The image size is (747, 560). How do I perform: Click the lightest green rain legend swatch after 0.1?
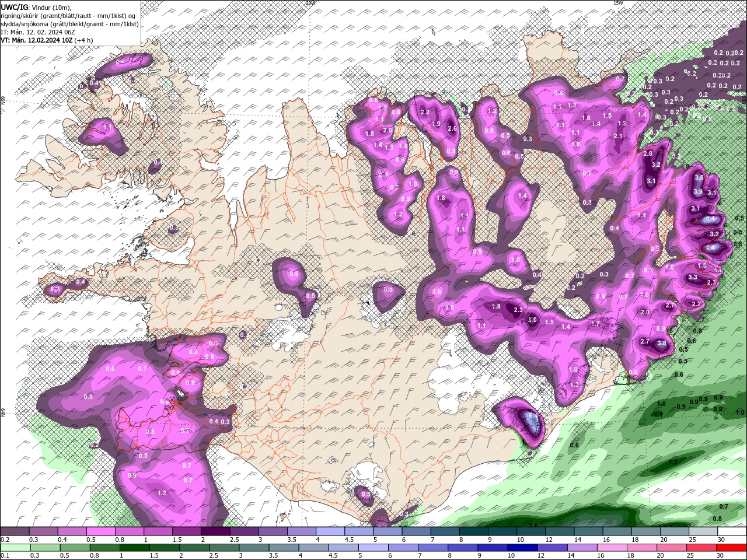(15, 548)
